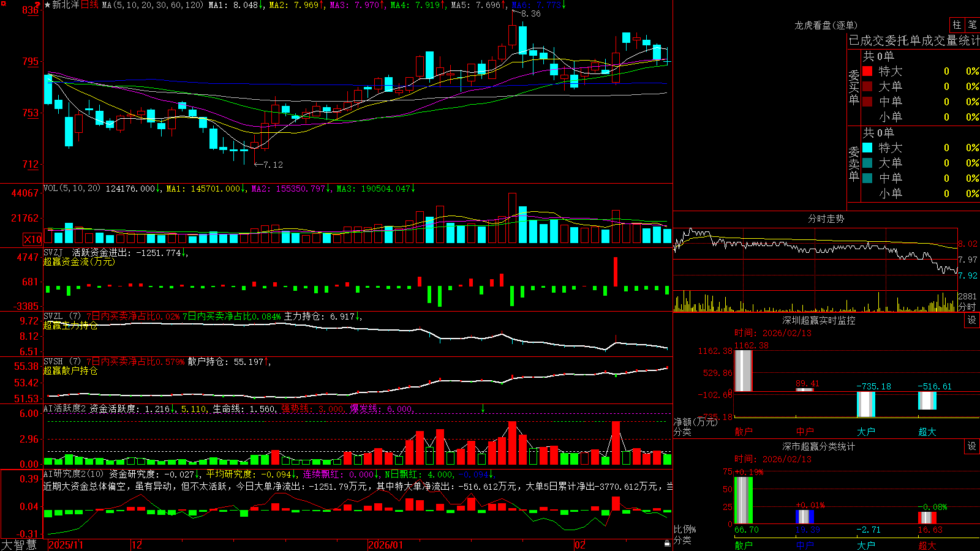This screenshot has height=551, width=980.
Task: Click the 中户 bar showing 89.41
Action: 804,390
